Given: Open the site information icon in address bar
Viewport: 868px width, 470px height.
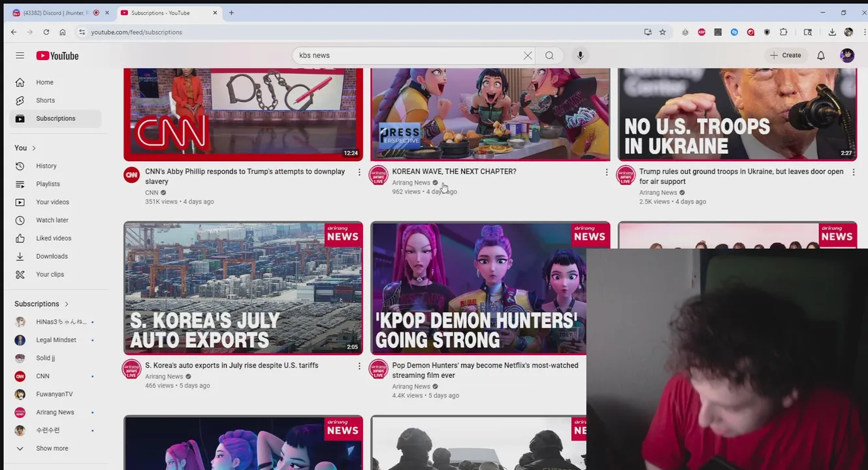Looking at the screenshot, I should [x=82, y=32].
